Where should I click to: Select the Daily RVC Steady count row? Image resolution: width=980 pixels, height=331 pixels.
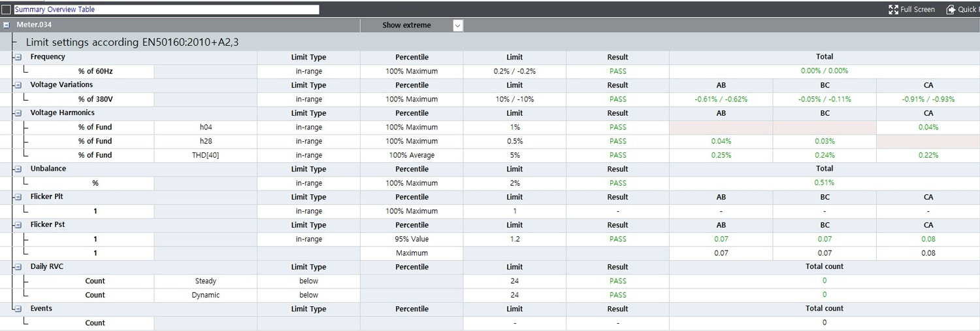tap(206, 281)
